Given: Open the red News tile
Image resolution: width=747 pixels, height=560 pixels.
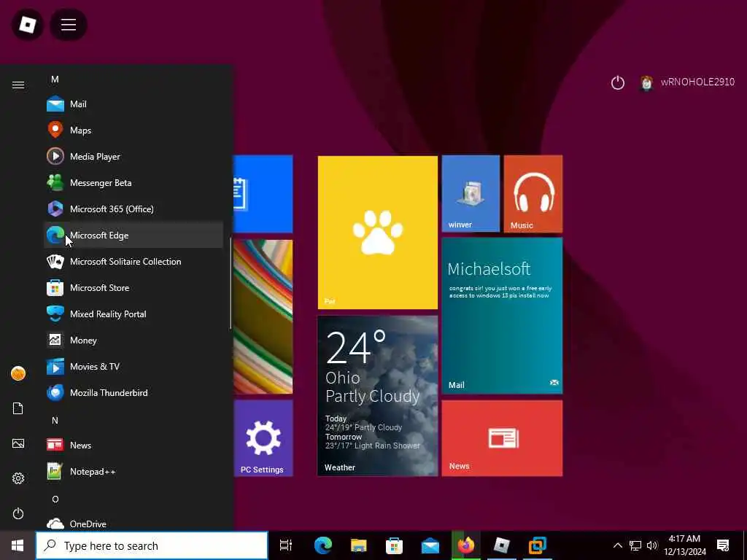Looking at the screenshot, I should (x=502, y=438).
